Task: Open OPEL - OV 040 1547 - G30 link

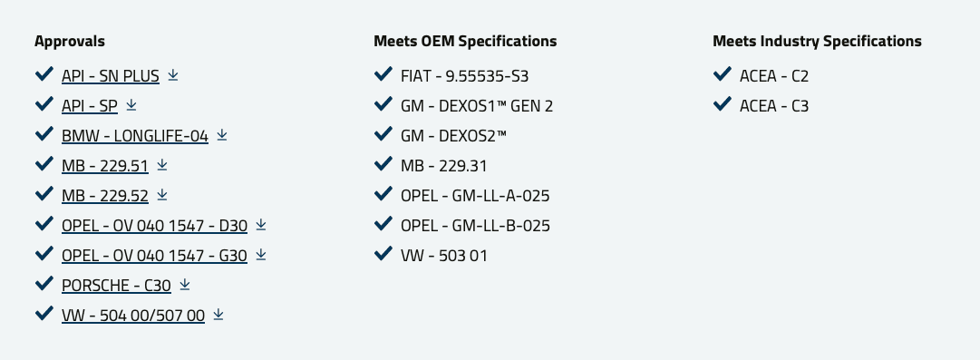Action: click(x=154, y=257)
